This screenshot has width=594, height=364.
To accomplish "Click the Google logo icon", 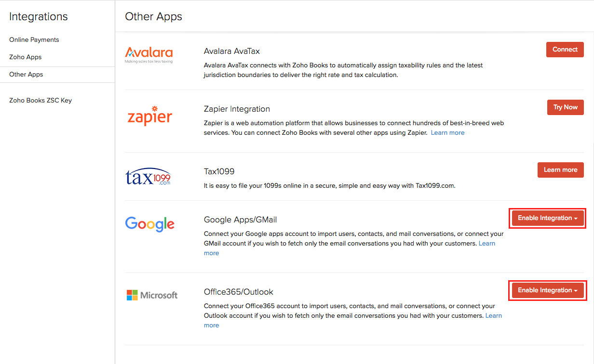I will 149,224.
